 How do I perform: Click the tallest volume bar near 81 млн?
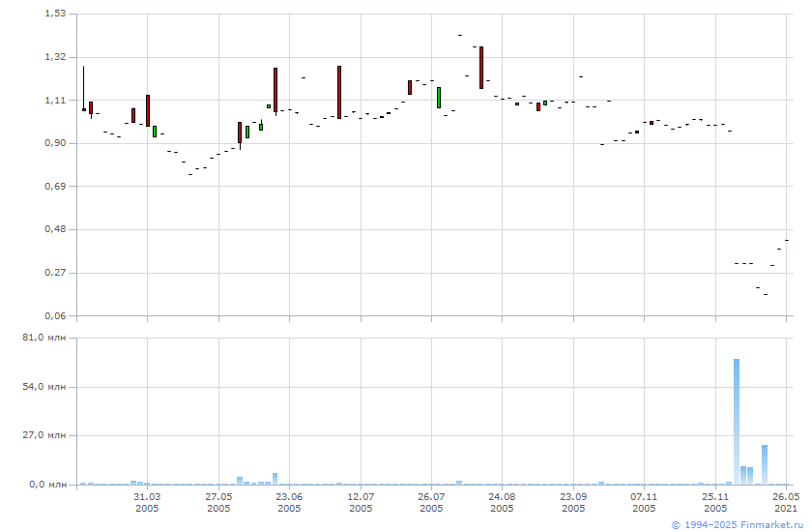(x=737, y=422)
